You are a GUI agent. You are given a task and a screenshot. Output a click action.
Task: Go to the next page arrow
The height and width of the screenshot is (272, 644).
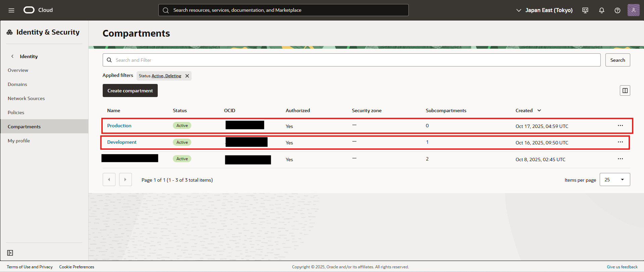126,180
